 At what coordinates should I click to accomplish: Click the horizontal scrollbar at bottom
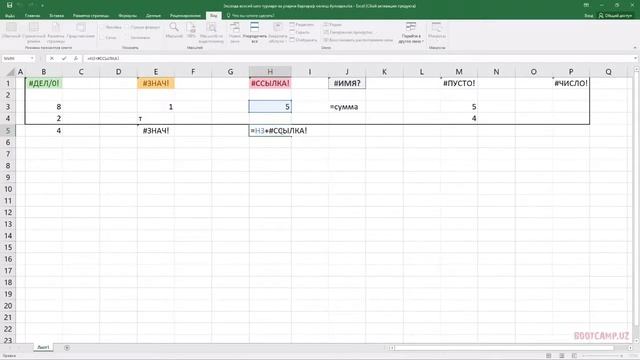[504, 348]
